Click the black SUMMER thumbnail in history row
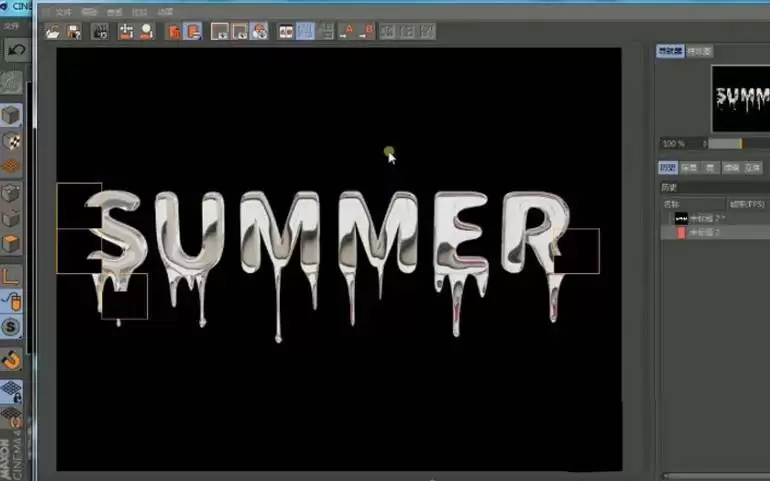Screen dimensions: 770x481 [681, 219]
